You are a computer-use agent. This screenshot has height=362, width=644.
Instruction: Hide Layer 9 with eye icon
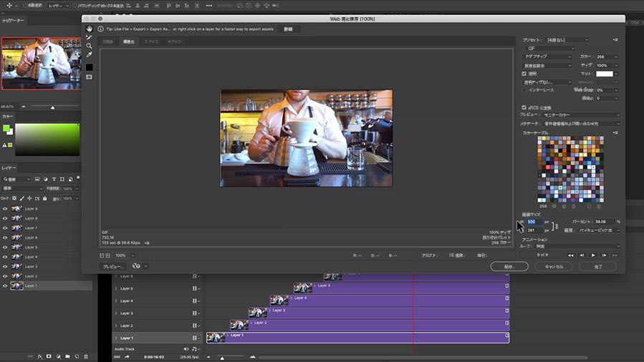[x=5, y=209]
